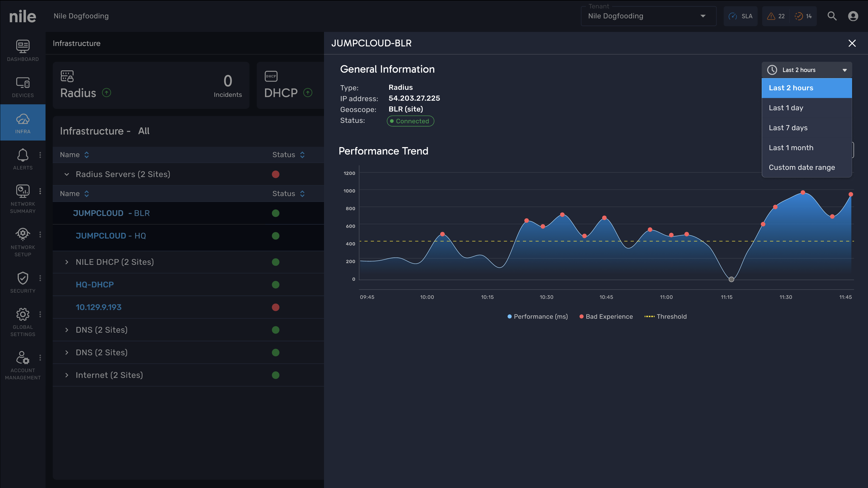The height and width of the screenshot is (488, 868).
Task: Select Last 7 days option
Action: [x=788, y=128]
